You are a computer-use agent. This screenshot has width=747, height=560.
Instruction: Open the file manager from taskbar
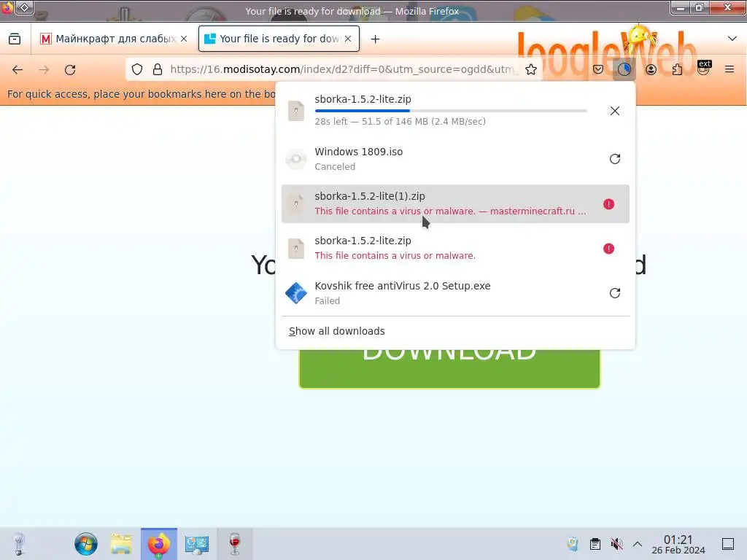pos(121,544)
